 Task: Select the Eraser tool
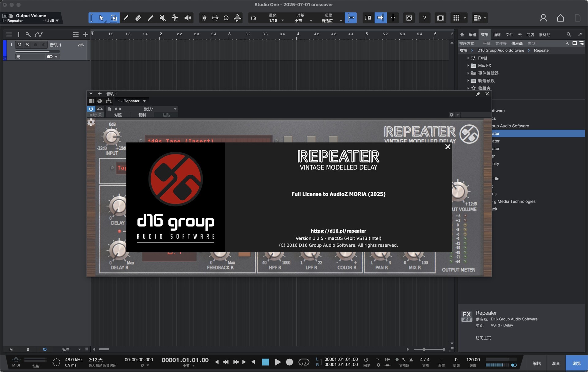[138, 18]
